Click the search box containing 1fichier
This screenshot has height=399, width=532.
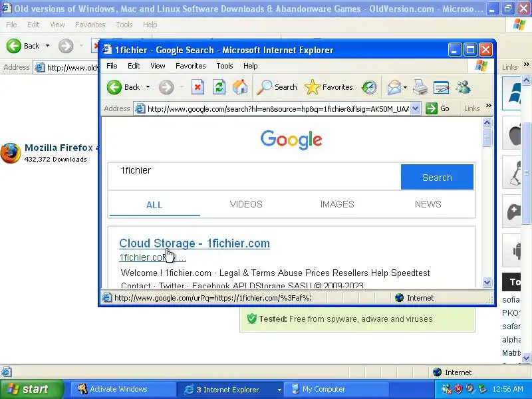[x=255, y=176]
